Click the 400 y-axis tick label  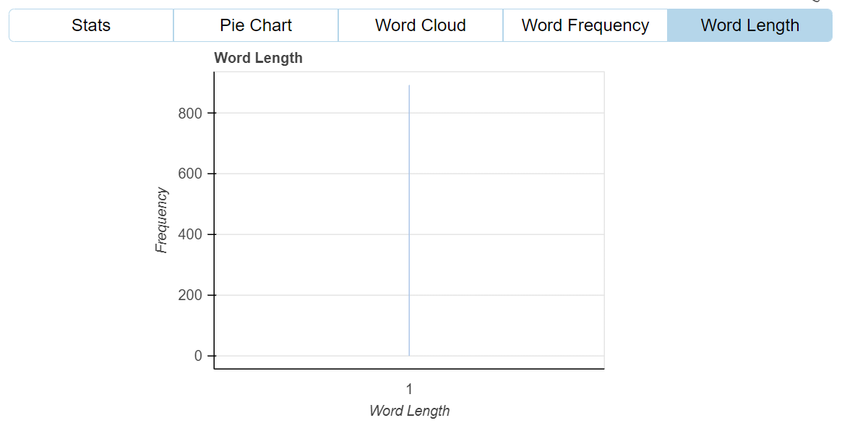pyautogui.click(x=192, y=234)
